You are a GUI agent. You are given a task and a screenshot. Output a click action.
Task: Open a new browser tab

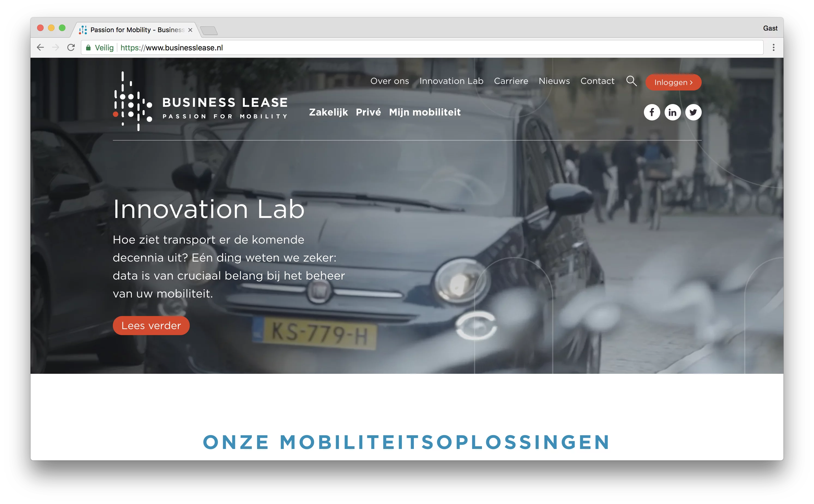(x=209, y=31)
